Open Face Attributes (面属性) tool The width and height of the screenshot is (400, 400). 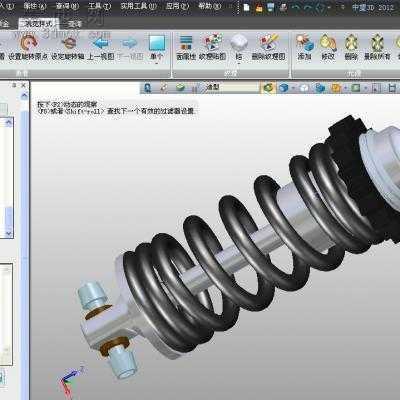click(x=186, y=43)
